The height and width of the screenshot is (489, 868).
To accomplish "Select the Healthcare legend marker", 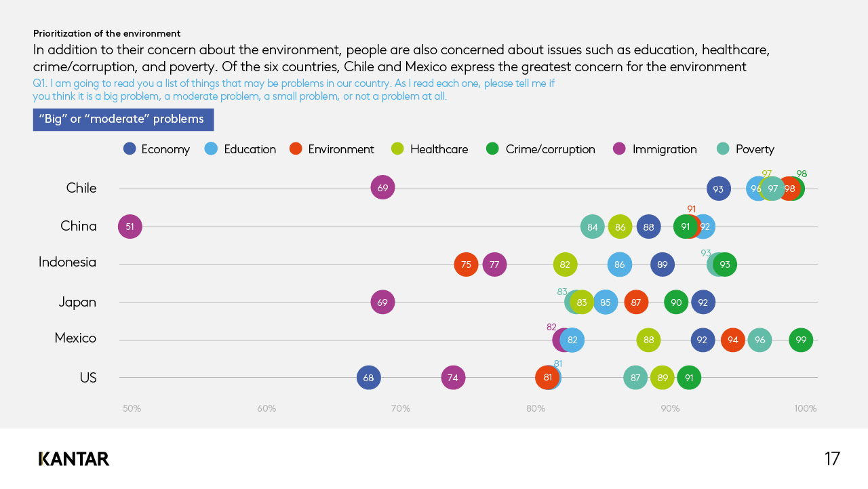I will click(x=398, y=149).
